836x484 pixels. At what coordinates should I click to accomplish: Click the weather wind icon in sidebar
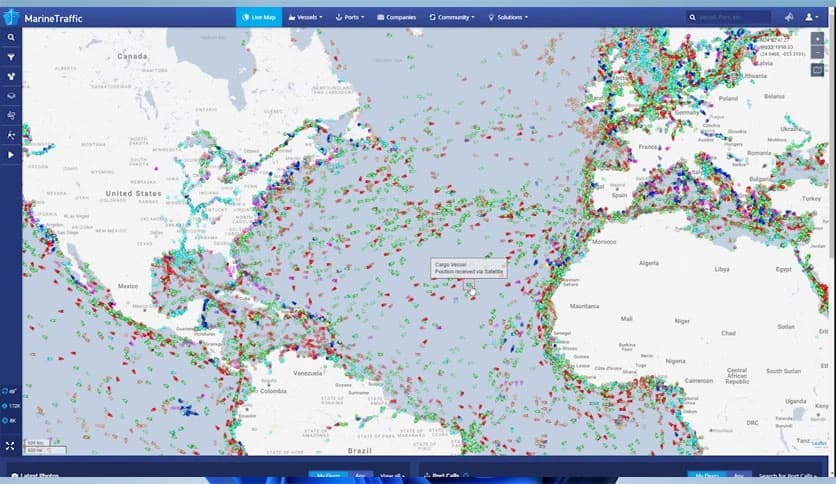coord(11,115)
